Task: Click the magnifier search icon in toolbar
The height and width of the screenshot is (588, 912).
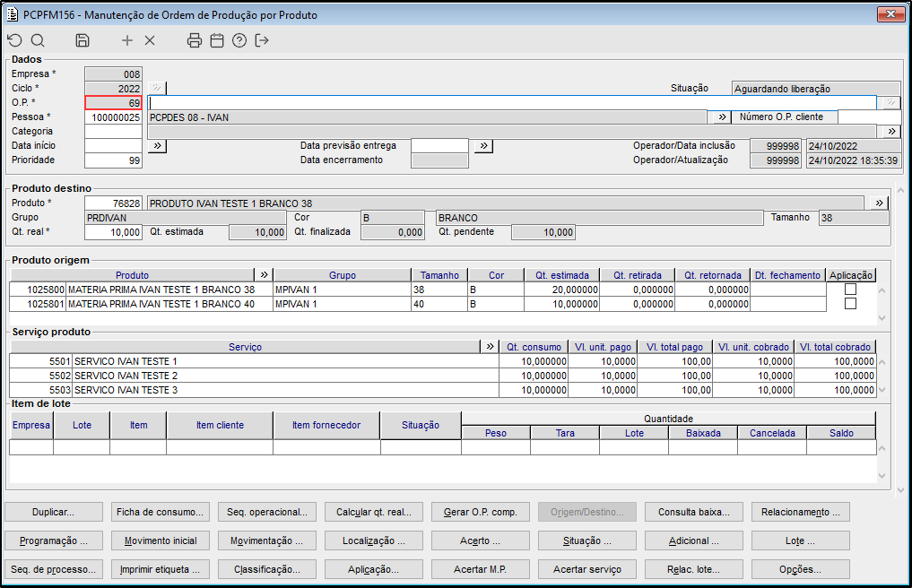Action: (38, 40)
